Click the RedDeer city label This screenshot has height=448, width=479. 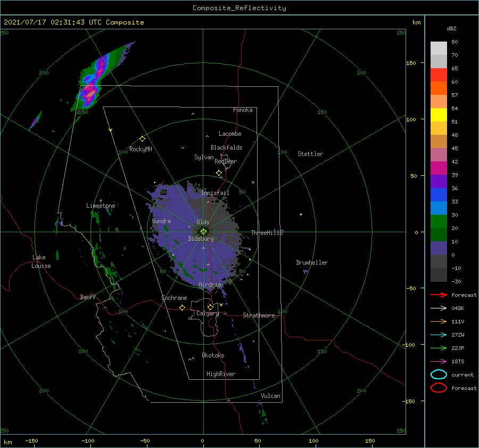click(226, 161)
